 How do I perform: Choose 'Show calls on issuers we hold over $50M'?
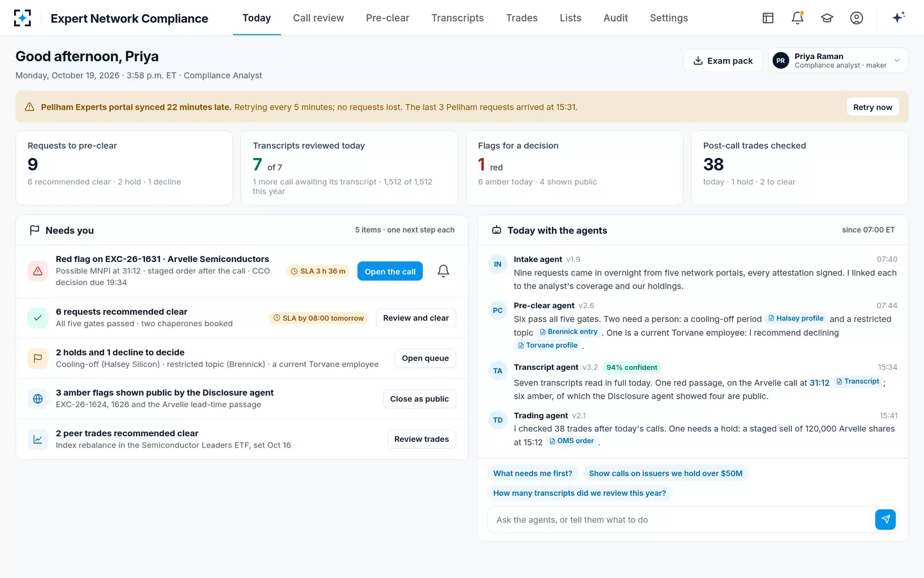(x=665, y=473)
